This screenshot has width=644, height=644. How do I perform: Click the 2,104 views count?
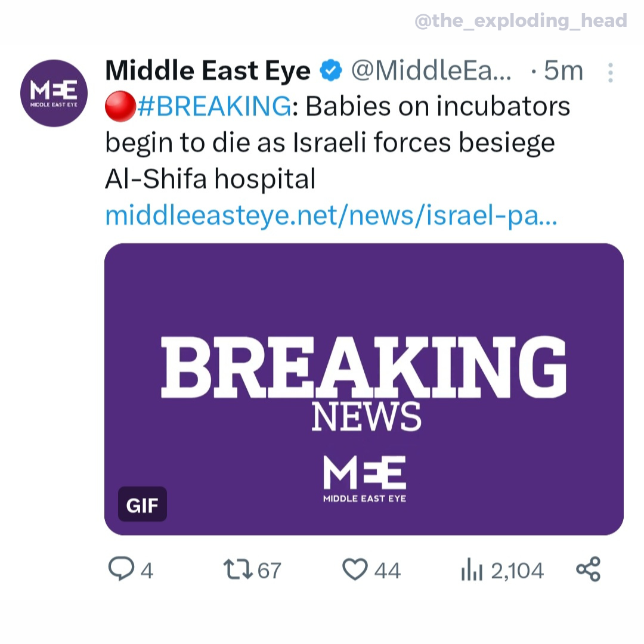click(x=517, y=571)
